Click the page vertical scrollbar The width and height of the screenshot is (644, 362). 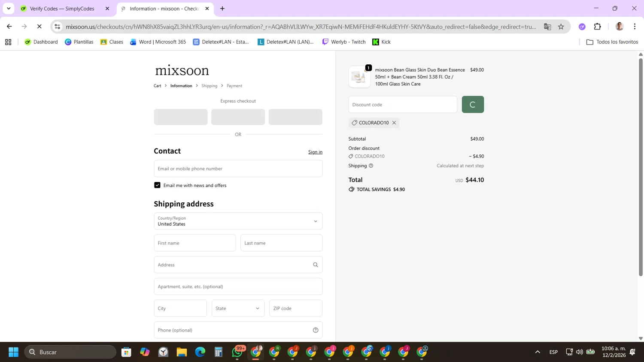(641, 167)
